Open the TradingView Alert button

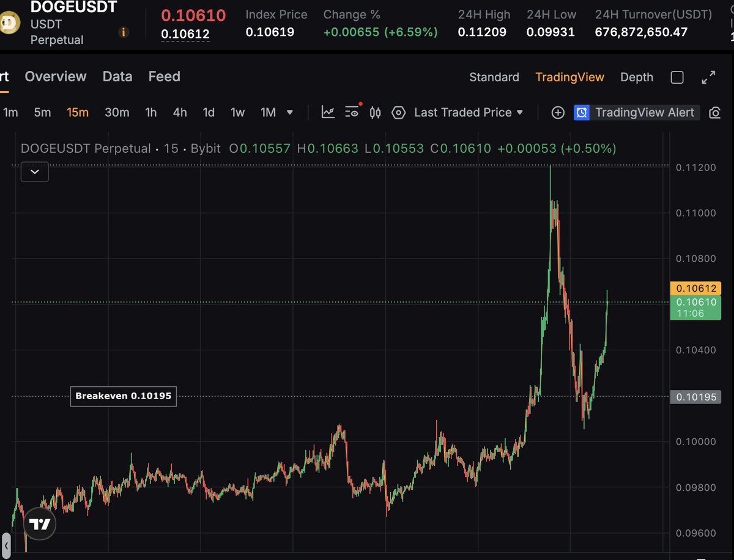(x=637, y=112)
